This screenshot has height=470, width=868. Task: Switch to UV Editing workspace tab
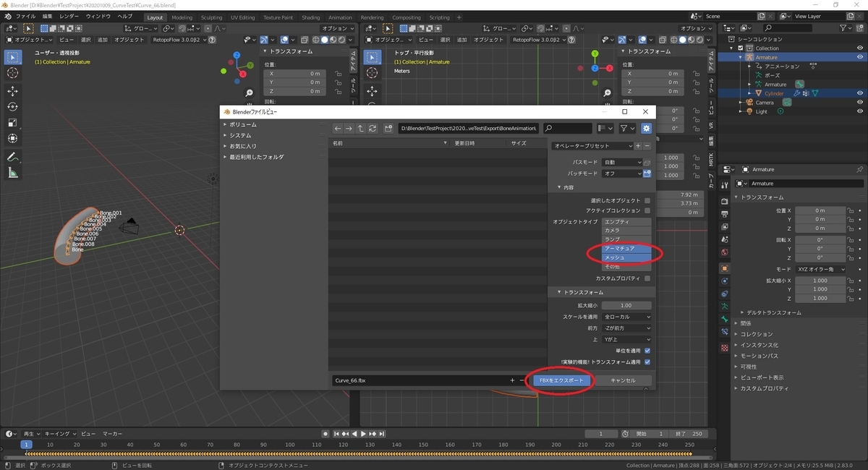[x=243, y=17]
